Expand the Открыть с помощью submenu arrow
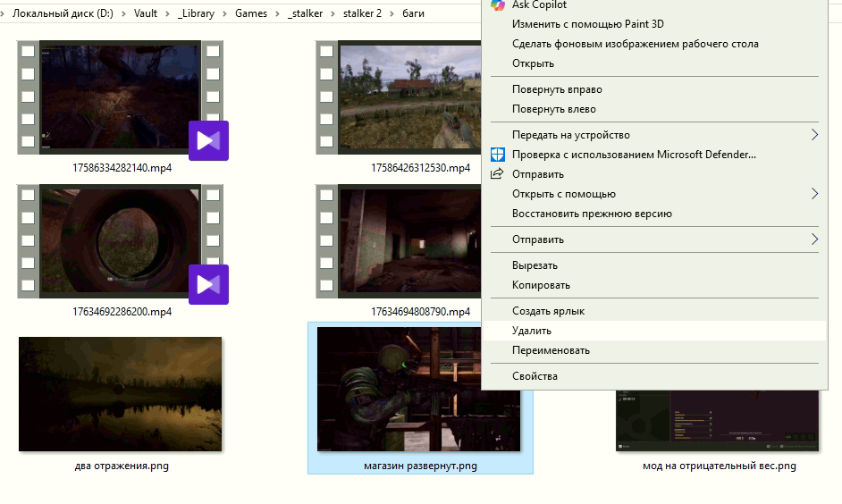Image resolution: width=842 pixels, height=504 pixels. tap(814, 194)
